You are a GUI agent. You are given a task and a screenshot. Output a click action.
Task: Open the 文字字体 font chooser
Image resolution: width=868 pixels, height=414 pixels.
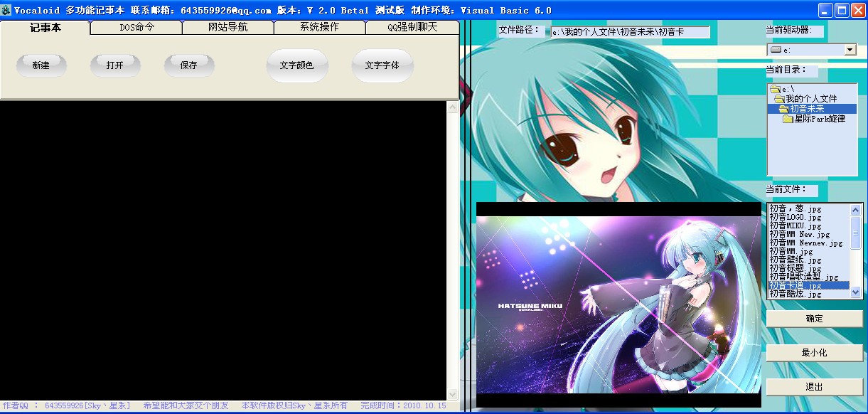tap(382, 65)
